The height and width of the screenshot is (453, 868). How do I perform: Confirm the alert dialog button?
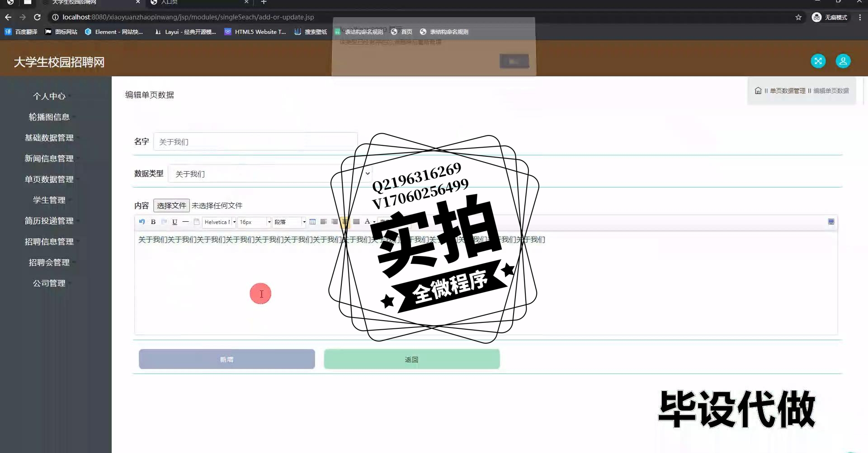[514, 61]
